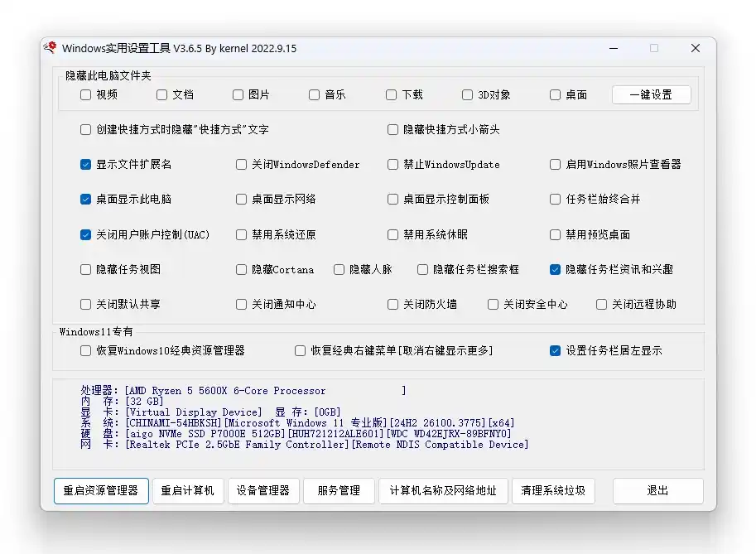The image size is (756, 554).
Task: Check 关闭防火墙 option
Action: (x=393, y=304)
